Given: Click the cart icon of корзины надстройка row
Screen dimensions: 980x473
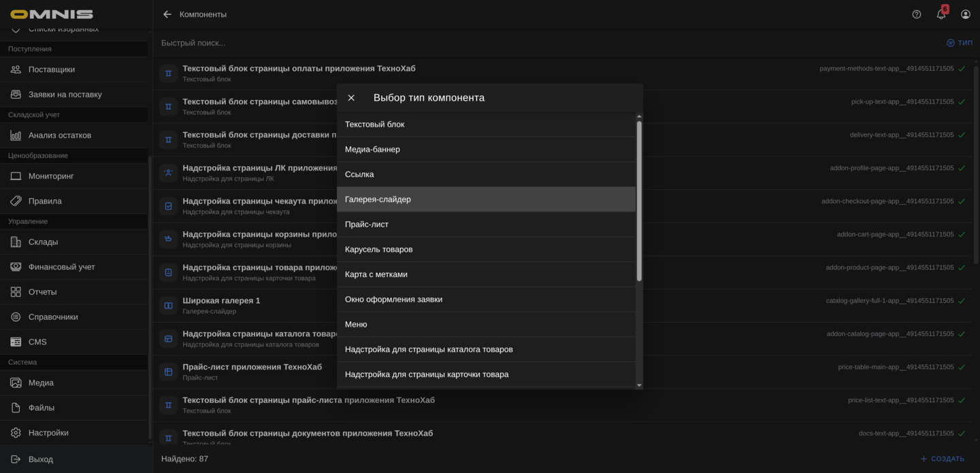Looking at the screenshot, I should click(x=167, y=238).
